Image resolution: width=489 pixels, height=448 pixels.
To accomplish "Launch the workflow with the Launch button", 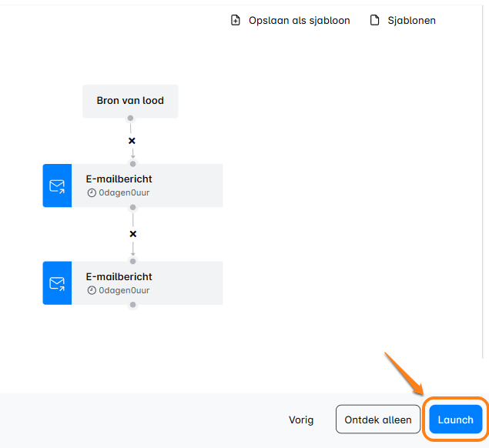I will point(455,420).
